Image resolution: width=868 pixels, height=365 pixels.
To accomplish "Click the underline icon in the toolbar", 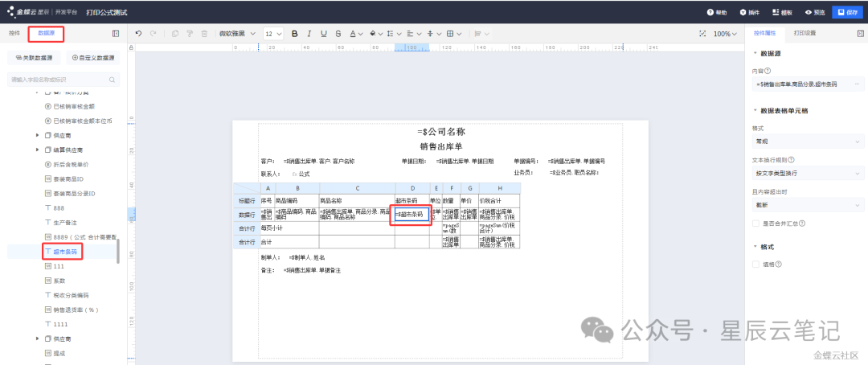I will coord(323,34).
